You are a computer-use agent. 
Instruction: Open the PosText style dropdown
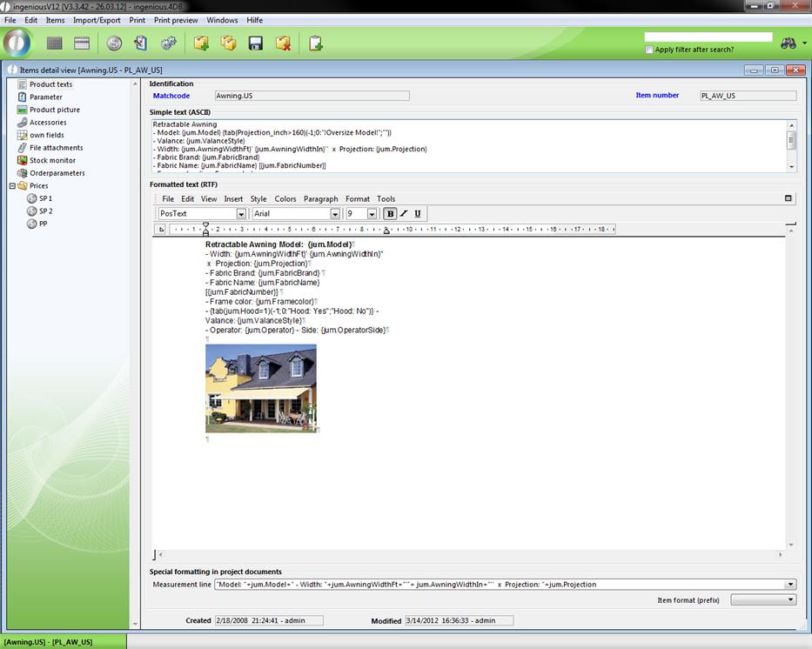pyautogui.click(x=241, y=214)
